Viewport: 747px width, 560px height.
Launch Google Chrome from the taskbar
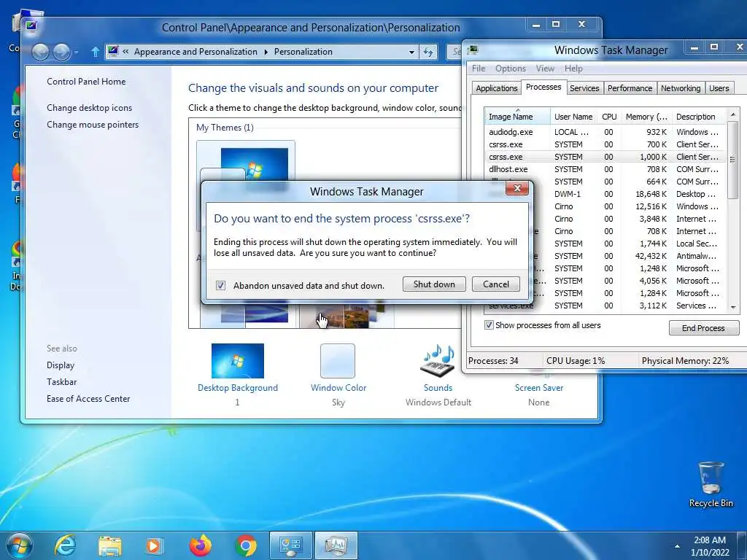point(246,545)
